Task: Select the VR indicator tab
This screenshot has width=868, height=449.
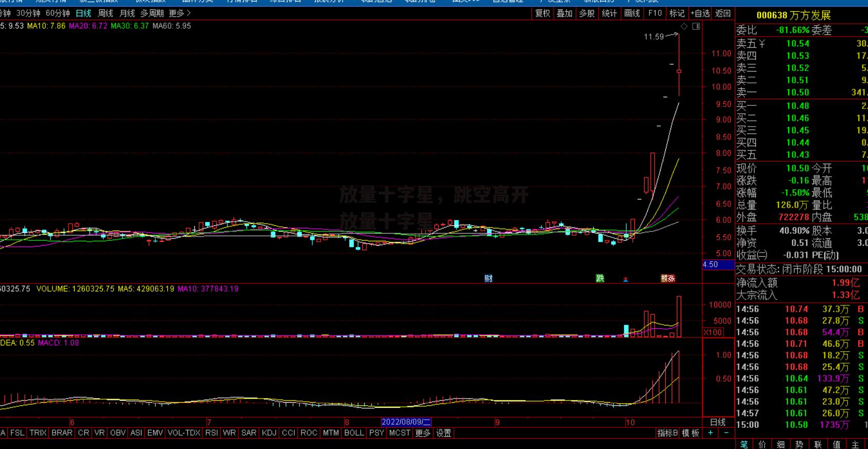Action: pos(99,433)
